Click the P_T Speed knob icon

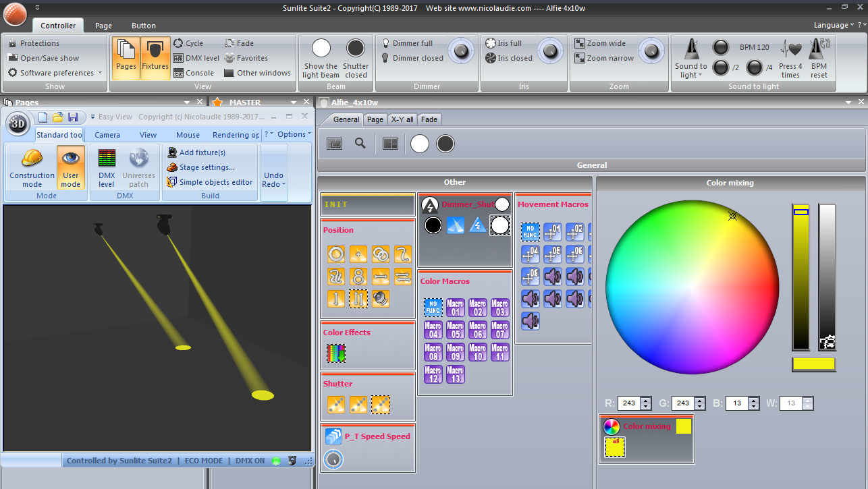click(x=333, y=460)
